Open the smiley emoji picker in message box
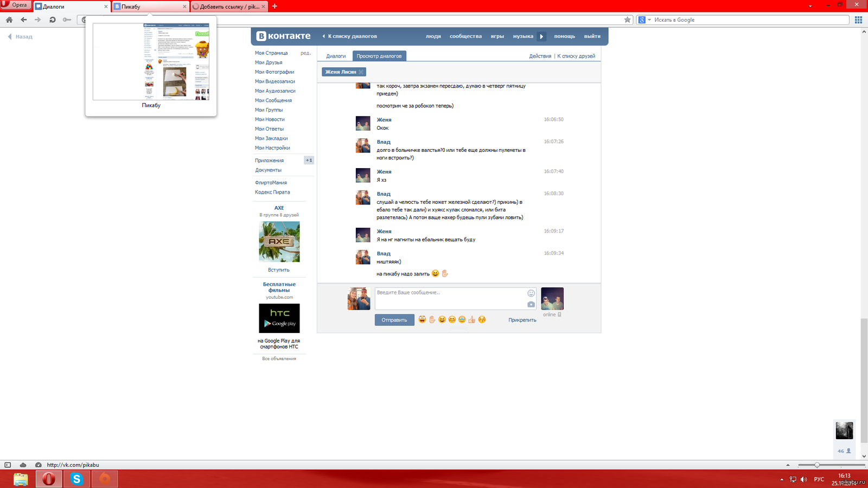Screen dimensions: 868x488 (x=531, y=293)
